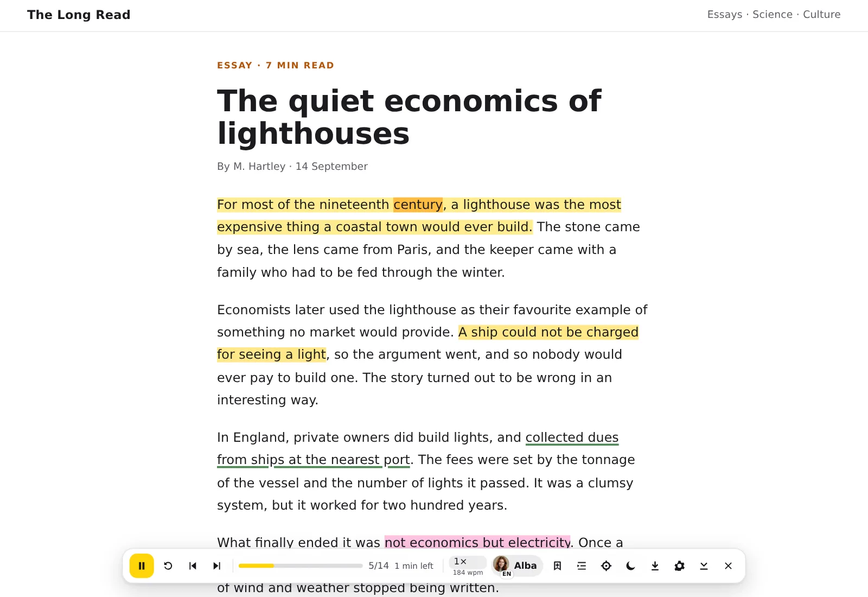The height and width of the screenshot is (597, 868).
Task: Close the audio player bar
Action: (728, 566)
